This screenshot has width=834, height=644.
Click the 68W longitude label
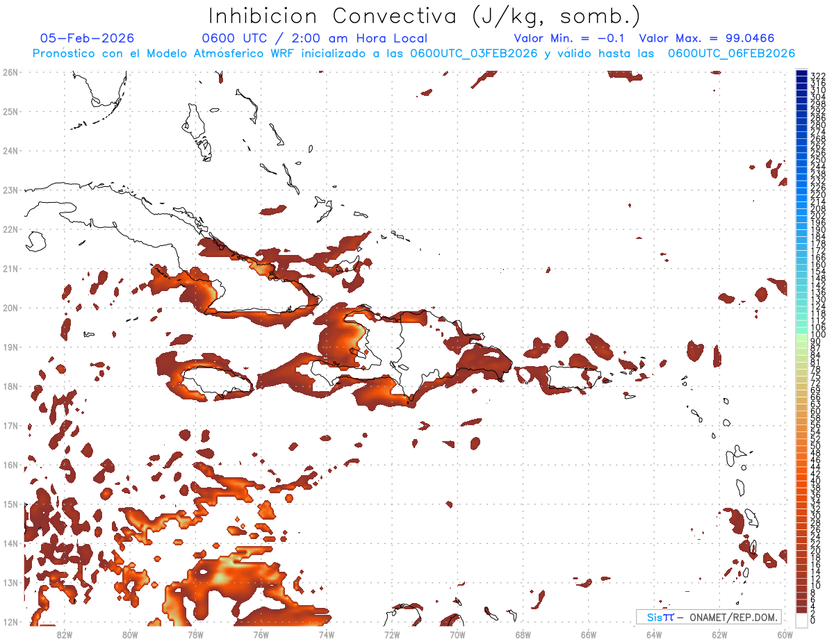[x=523, y=634]
